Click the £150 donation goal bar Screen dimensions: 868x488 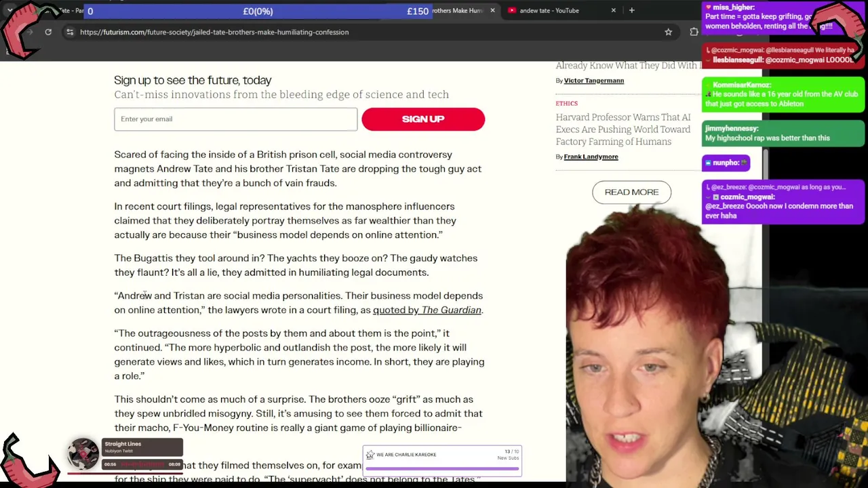pyautogui.click(x=258, y=11)
